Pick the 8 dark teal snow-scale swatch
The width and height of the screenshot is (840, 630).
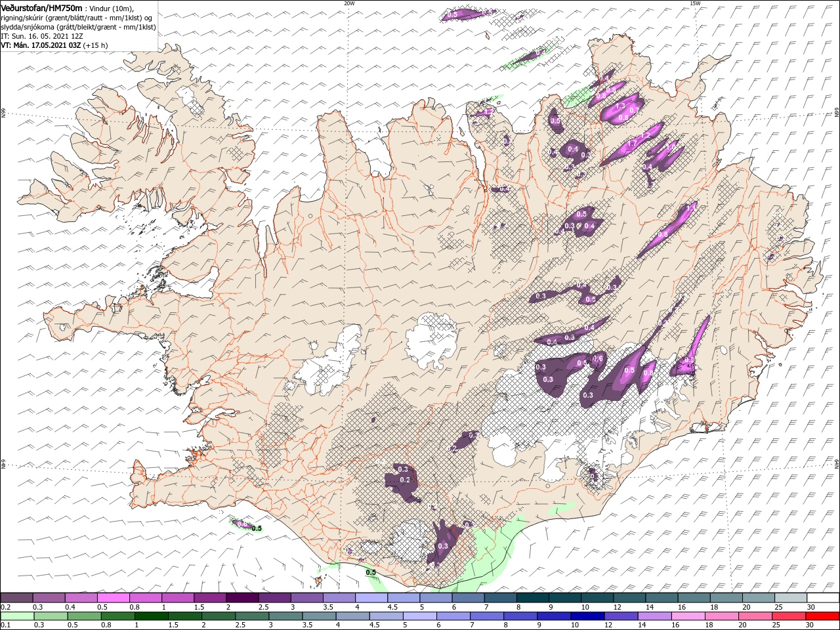tap(533, 597)
